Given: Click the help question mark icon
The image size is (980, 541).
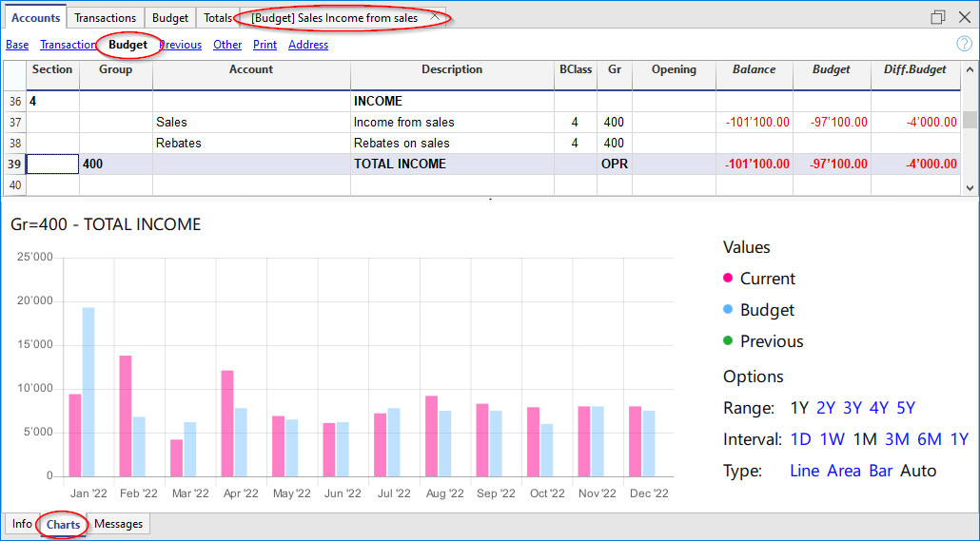Looking at the screenshot, I should pos(963,44).
